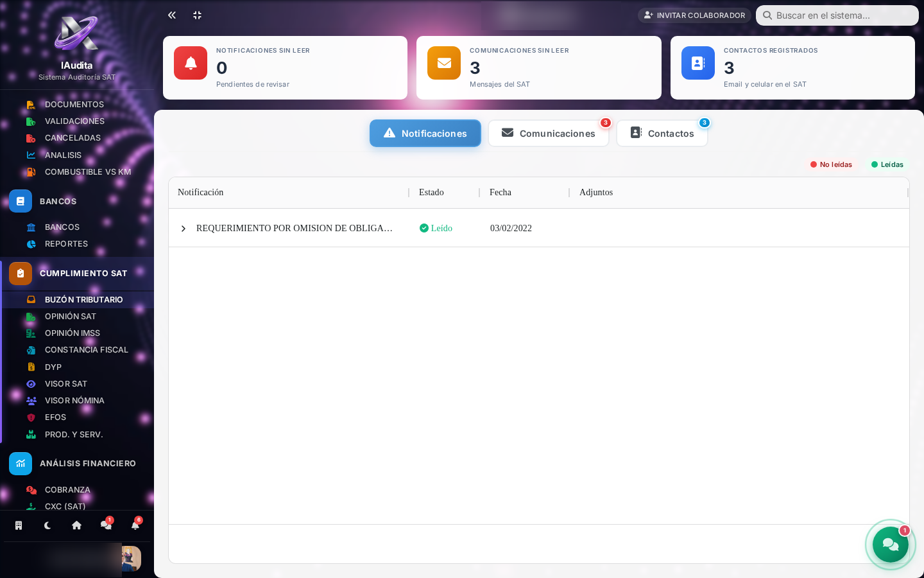Open chat messages icon in sidebar footer
The height and width of the screenshot is (578, 924).
point(106,525)
